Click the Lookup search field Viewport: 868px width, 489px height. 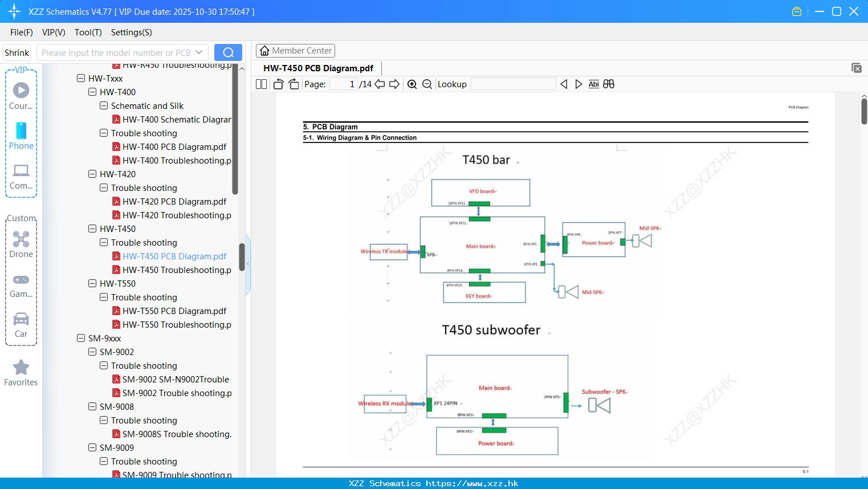coord(513,84)
